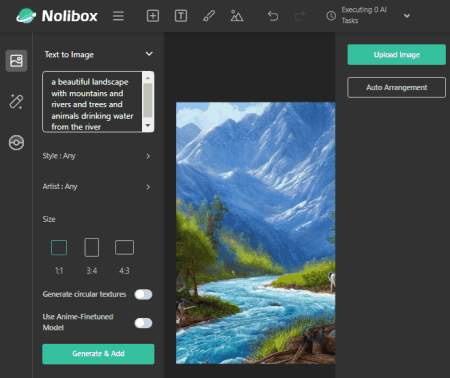Undo the last action
Image resolution: width=450 pixels, height=378 pixels.
pos(273,16)
